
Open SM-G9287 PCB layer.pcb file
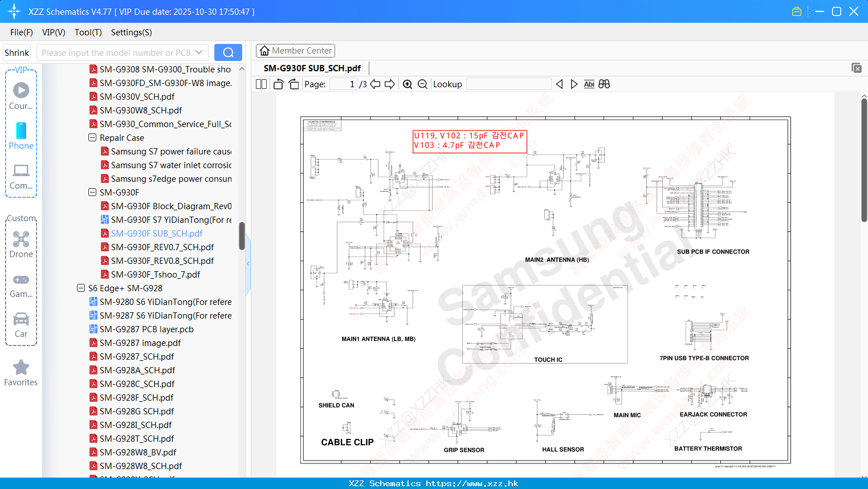141,329
